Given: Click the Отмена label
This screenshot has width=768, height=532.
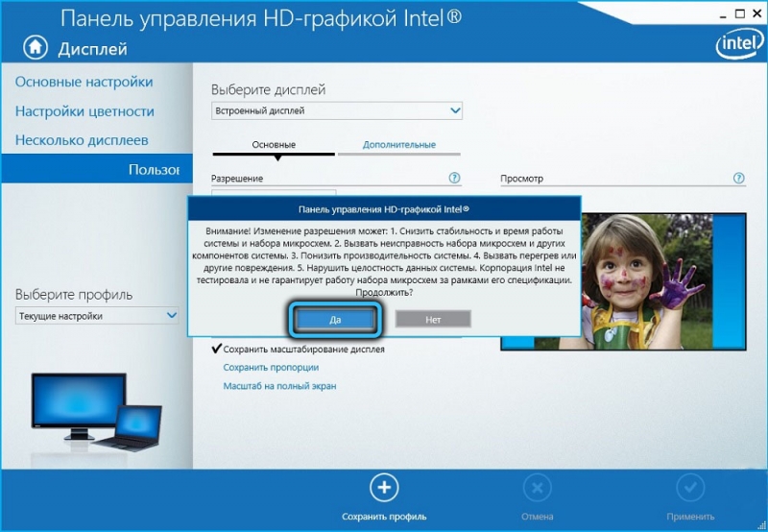Looking at the screenshot, I should 538,517.
